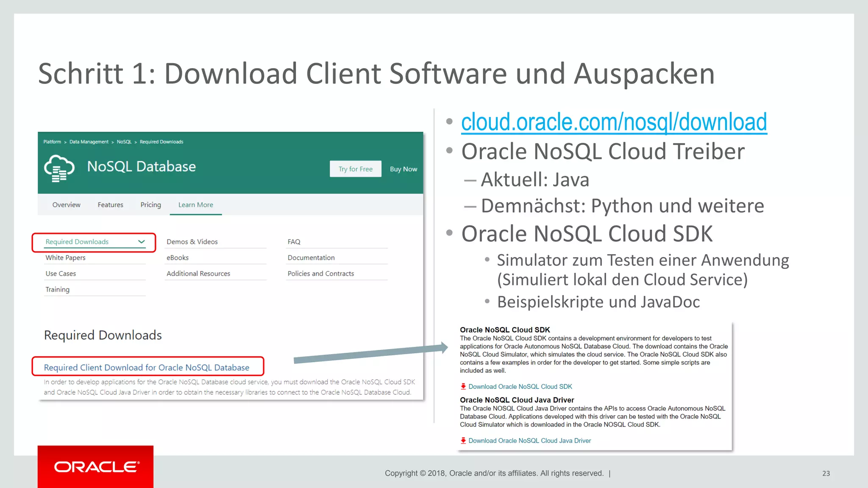Screen dimensions: 868x488
Task: Open the Overview tab
Action: point(66,205)
